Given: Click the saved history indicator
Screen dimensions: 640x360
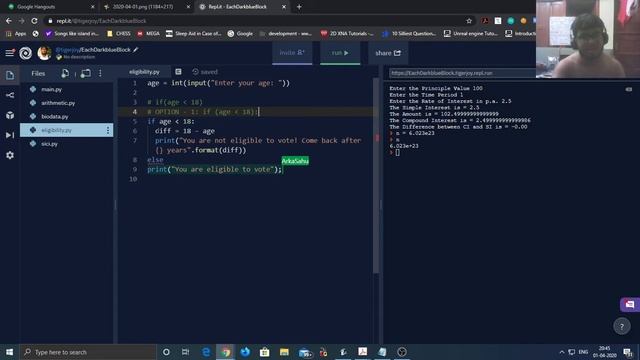Looking at the screenshot, I should [205, 72].
